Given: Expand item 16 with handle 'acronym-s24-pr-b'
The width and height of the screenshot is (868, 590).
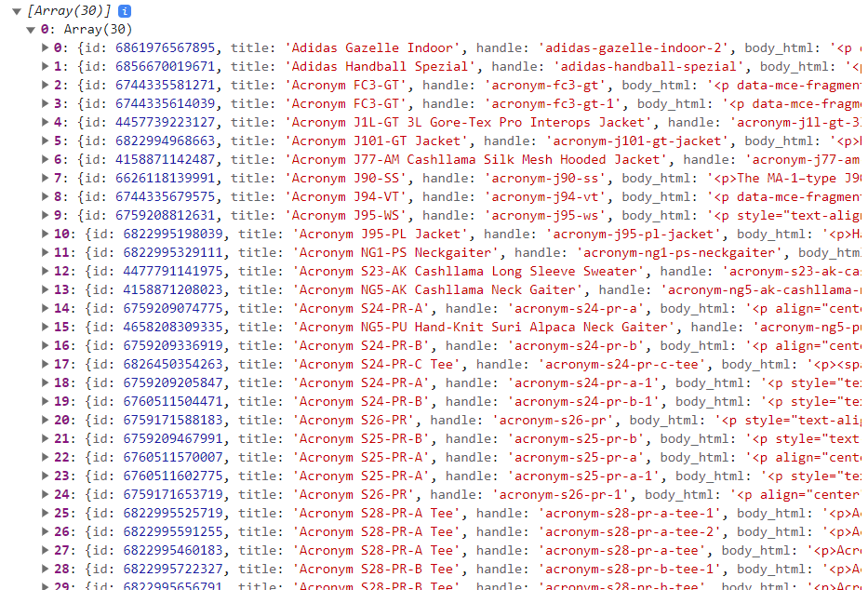Looking at the screenshot, I should (x=46, y=346).
